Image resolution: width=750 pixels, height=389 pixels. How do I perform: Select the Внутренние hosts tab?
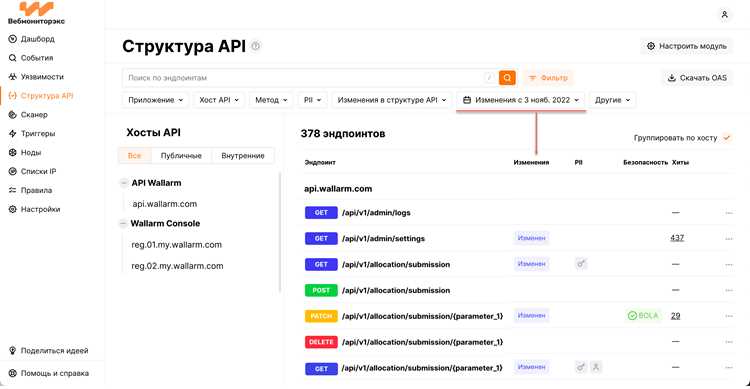click(243, 156)
